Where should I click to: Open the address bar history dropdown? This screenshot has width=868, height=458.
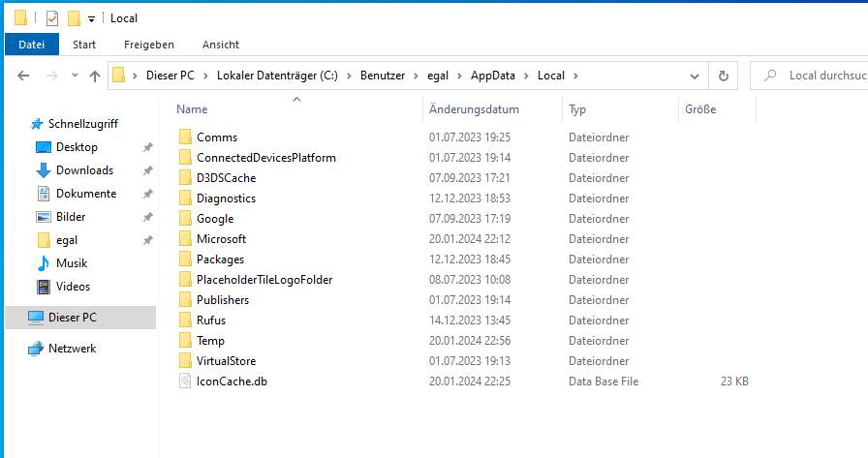[x=695, y=76]
